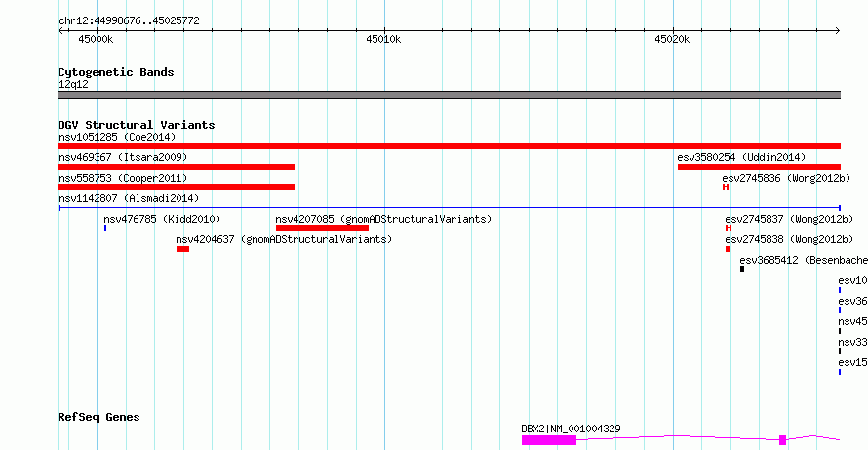
Task: Click the esv3580254 (Uddin2014) variant bar
Action: (x=759, y=167)
